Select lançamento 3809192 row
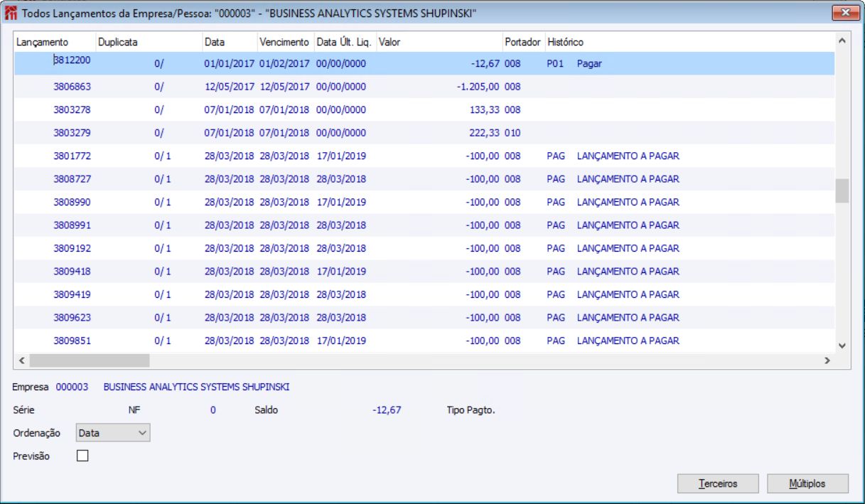The width and height of the screenshot is (865, 504). pyautogui.click(x=424, y=248)
